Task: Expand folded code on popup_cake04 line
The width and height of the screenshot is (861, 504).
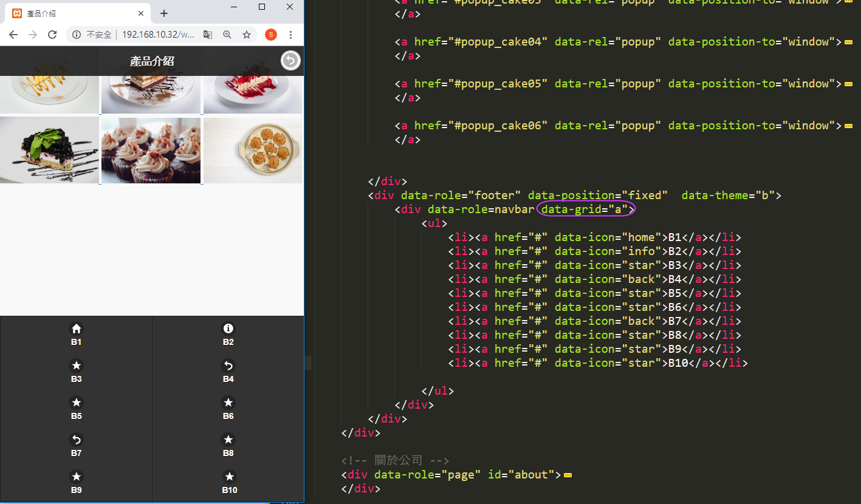Action: pos(848,42)
